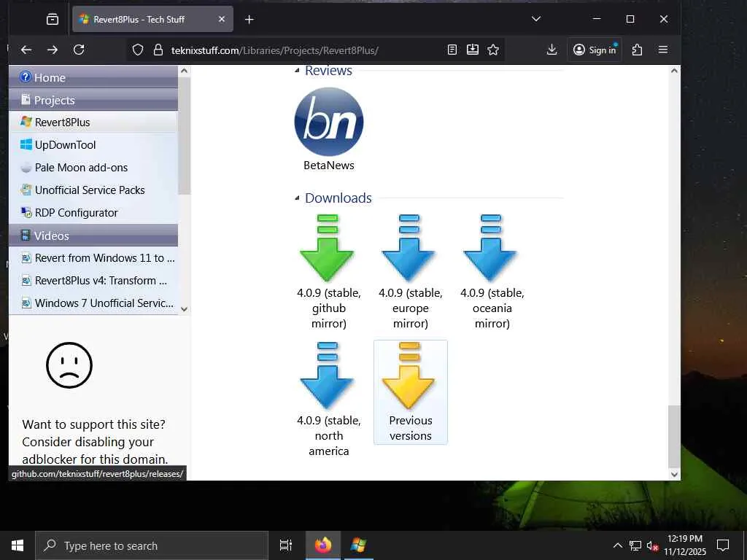The image size is (747, 560).
Task: Open the volume tray icon
Action: [652, 545]
